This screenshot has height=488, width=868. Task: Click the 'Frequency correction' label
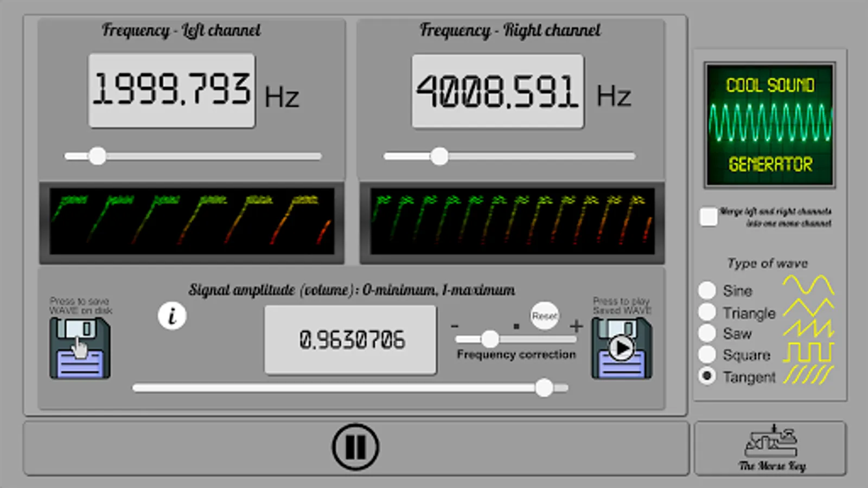(516, 355)
